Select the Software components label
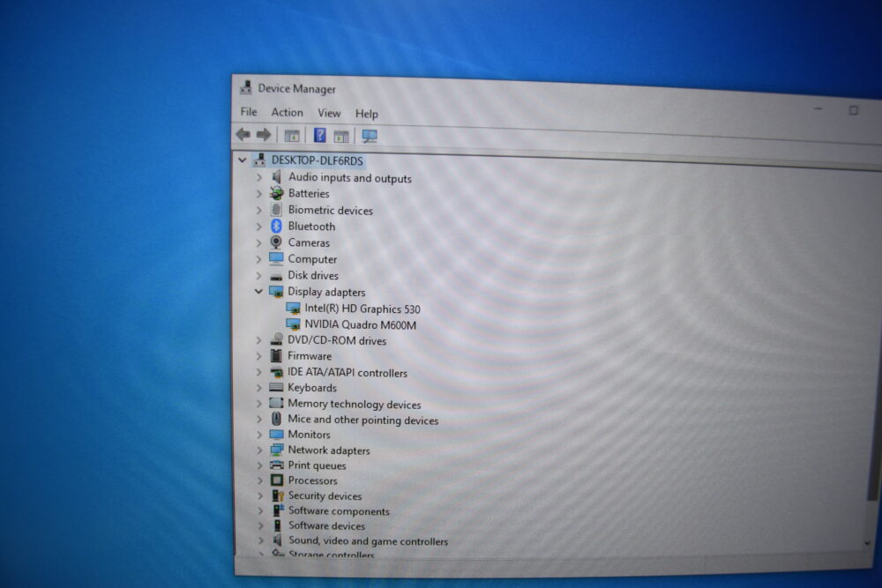 (x=339, y=511)
